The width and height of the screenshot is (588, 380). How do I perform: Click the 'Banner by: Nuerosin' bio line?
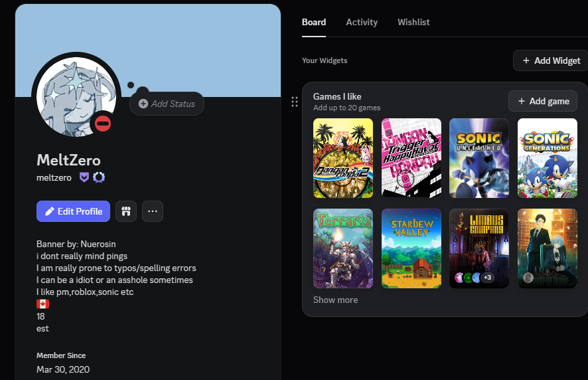pos(76,244)
